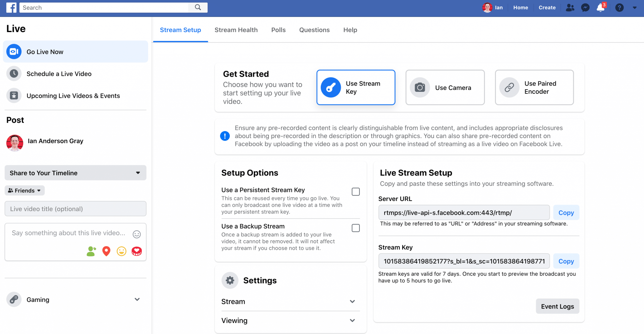Switch to the Polls tab
This screenshot has height=334, width=644.
coord(278,30)
